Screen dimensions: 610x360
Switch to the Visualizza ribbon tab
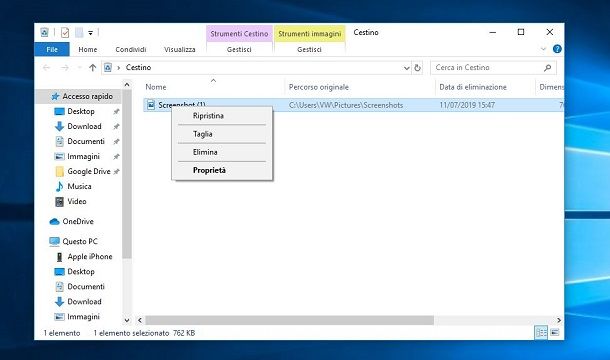coord(179,49)
